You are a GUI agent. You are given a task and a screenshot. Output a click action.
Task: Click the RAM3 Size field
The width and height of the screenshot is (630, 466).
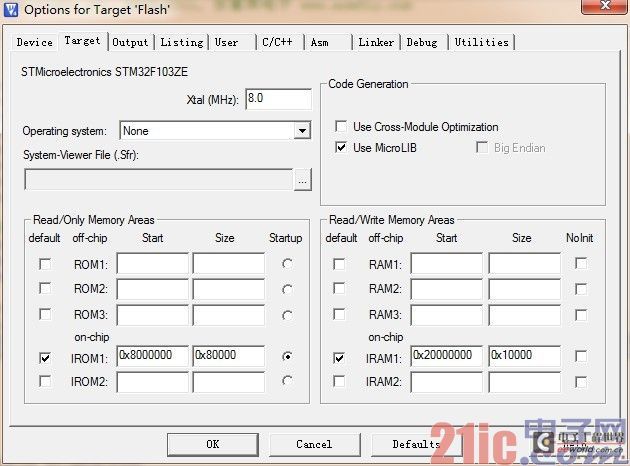click(524, 315)
